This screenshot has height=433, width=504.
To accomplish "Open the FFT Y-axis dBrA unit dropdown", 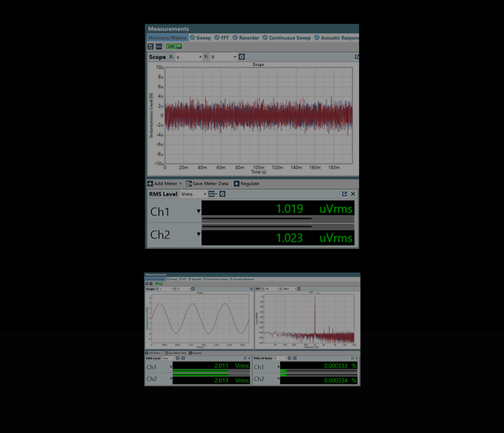I will click(289, 289).
